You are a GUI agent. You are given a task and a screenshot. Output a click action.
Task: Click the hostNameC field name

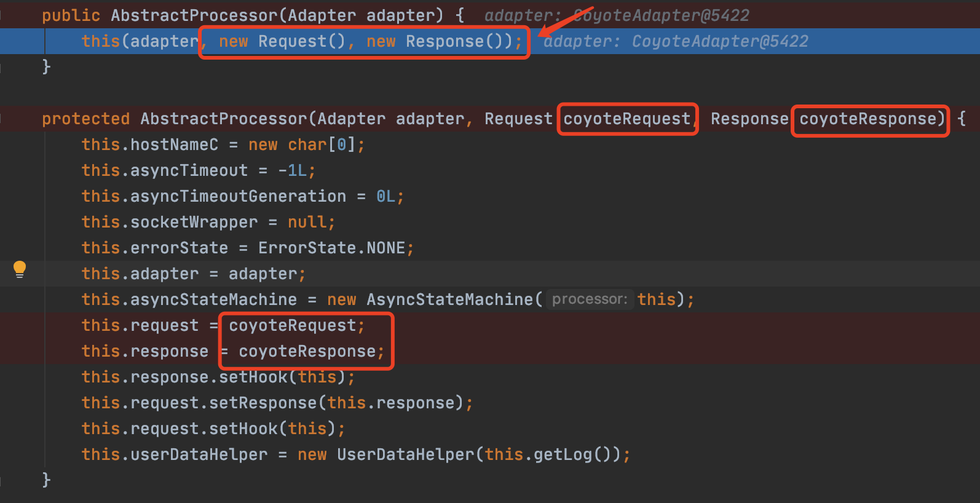(174, 145)
